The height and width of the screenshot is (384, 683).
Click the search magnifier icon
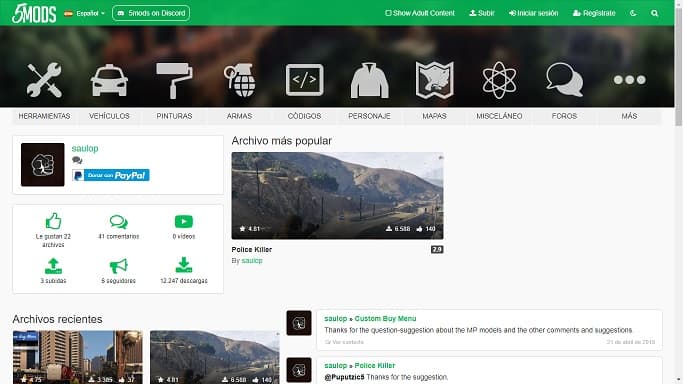click(654, 13)
